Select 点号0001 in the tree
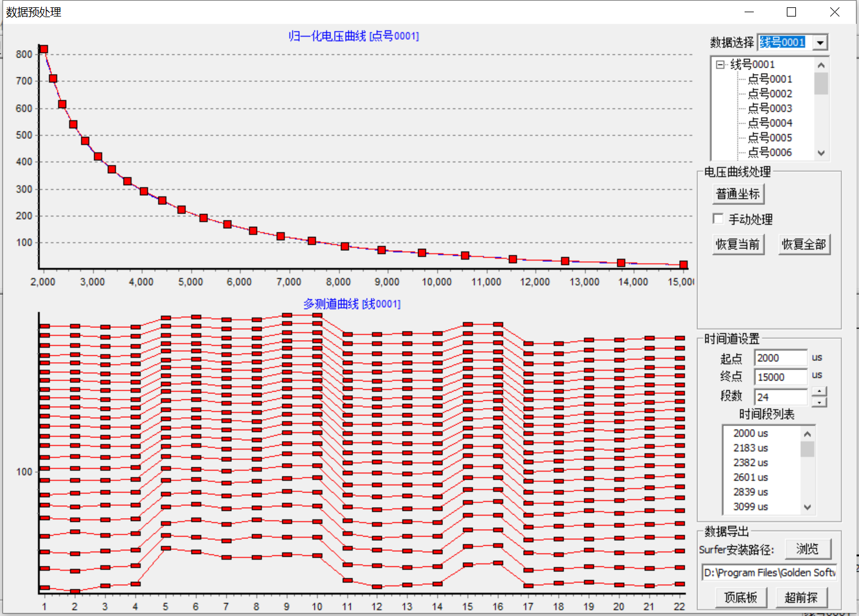This screenshot has height=616, width=859. point(770,79)
